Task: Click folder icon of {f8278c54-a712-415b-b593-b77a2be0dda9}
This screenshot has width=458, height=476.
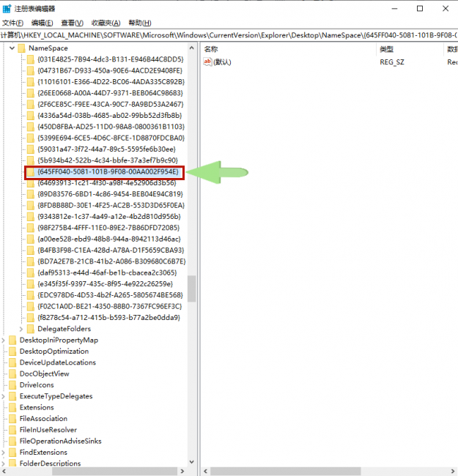Action: tap(30, 318)
